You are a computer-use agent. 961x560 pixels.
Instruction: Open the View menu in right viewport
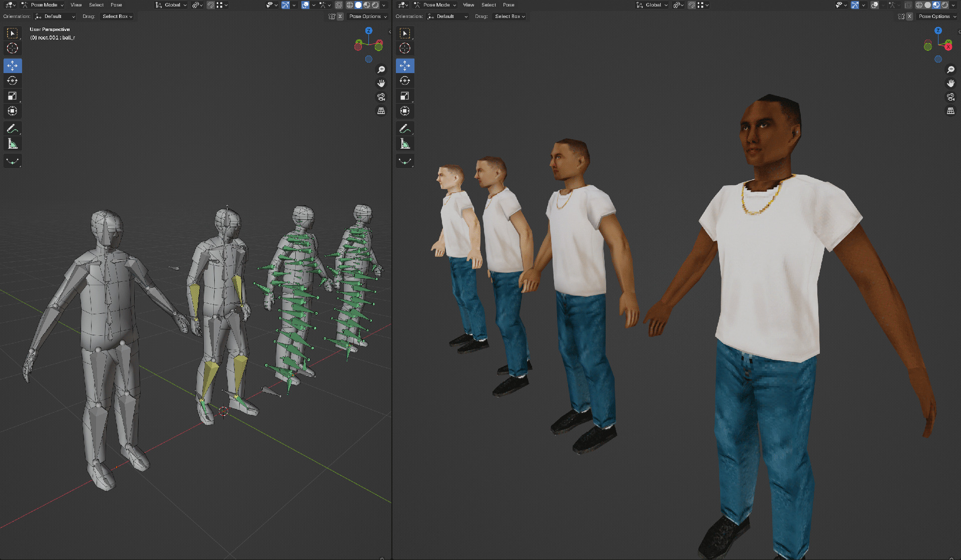point(468,5)
